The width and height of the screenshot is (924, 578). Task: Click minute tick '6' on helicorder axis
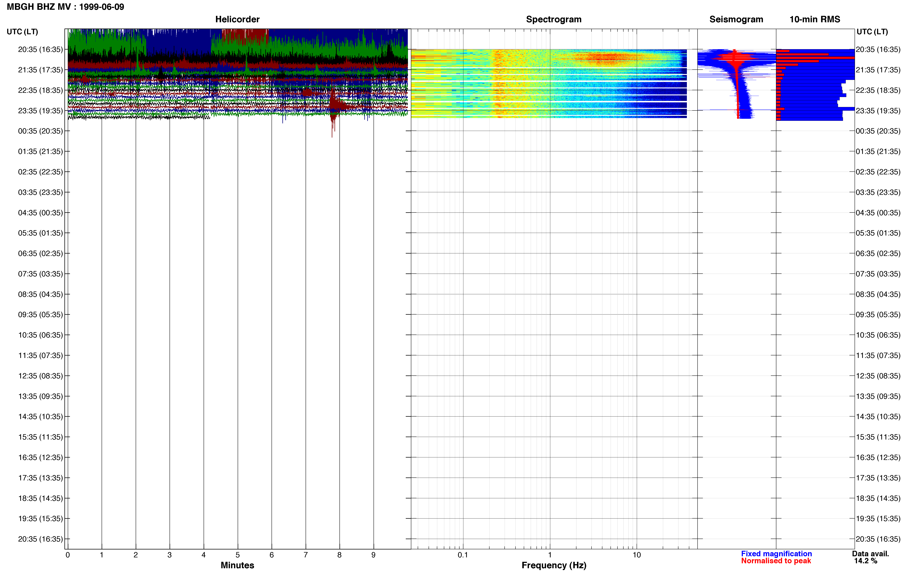point(272,555)
